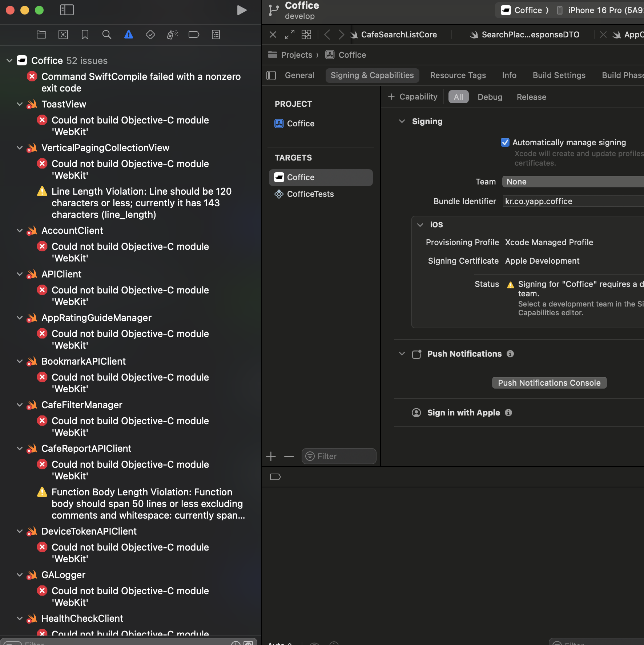Collapse the ToastView issue group
Screen dimensions: 644x645
click(x=20, y=104)
